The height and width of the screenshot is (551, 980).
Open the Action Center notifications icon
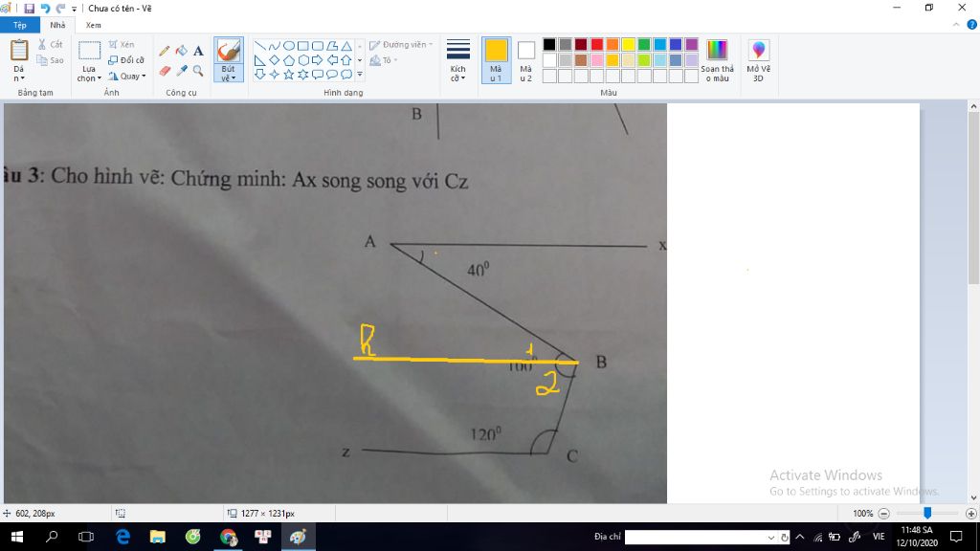coord(956,537)
